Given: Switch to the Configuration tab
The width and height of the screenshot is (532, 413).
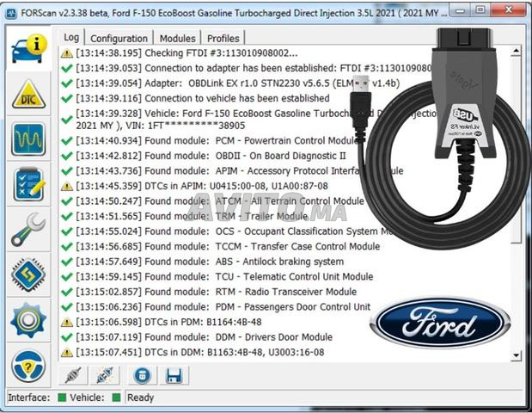Looking at the screenshot, I should pos(119,39).
